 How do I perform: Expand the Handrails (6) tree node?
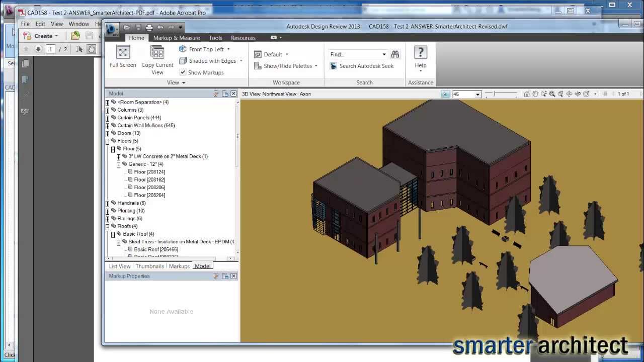coord(108,204)
